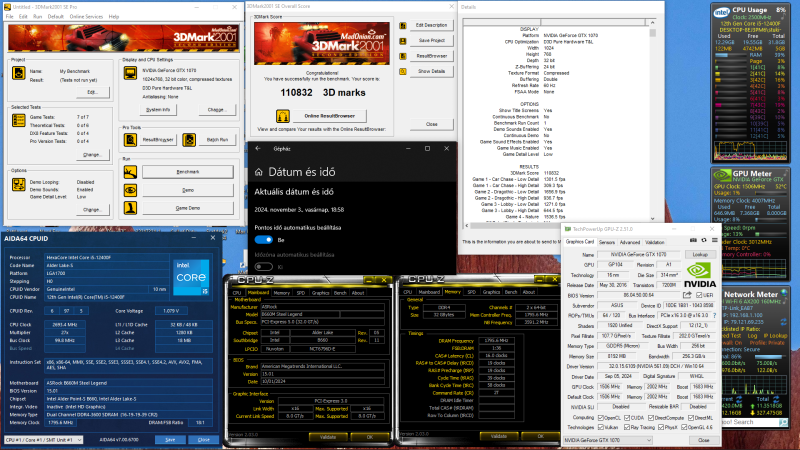Image resolution: width=800 pixels, height=450 pixels.
Task: Click the Demo eye icon
Action: point(130,190)
